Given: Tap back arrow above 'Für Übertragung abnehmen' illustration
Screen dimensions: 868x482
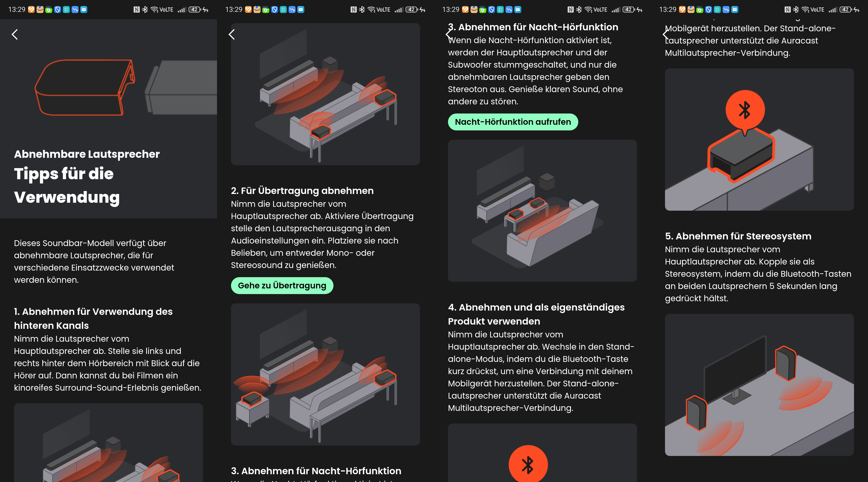Looking at the screenshot, I should pyautogui.click(x=232, y=34).
